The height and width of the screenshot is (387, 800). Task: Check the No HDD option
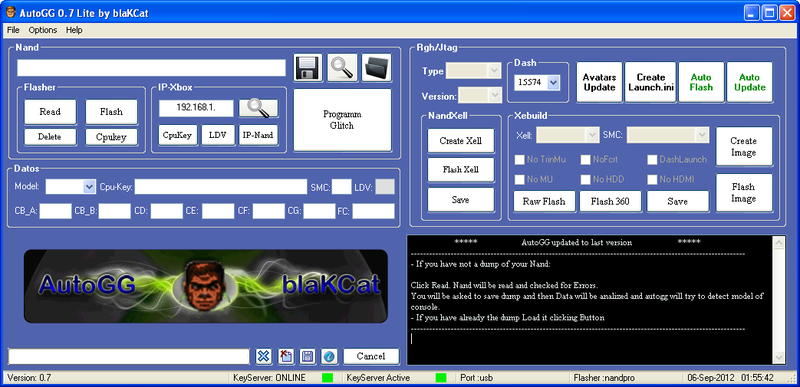click(x=585, y=179)
